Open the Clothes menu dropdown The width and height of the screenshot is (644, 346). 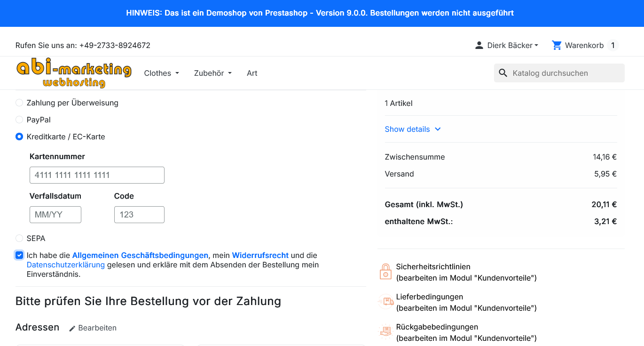click(162, 73)
